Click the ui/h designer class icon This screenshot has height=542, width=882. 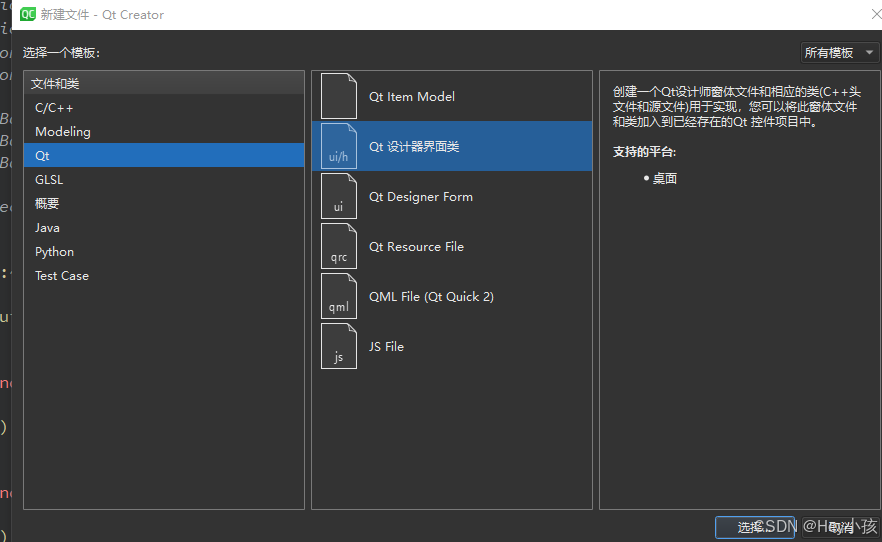pyautogui.click(x=339, y=146)
